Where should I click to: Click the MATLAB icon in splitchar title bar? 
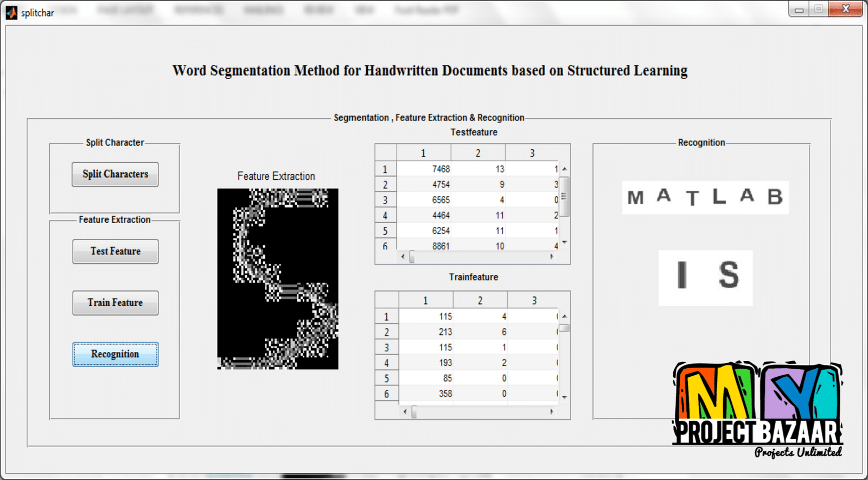tap(11, 12)
